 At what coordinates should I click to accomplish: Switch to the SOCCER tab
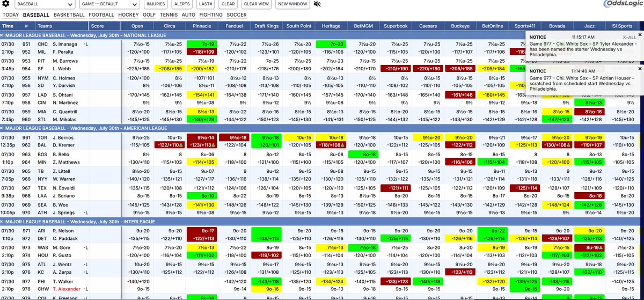pos(237,15)
